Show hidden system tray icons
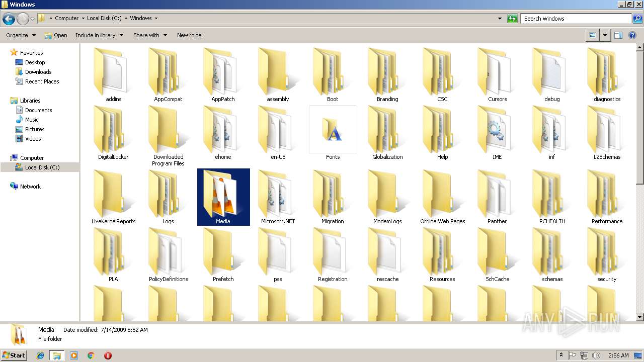Image resolution: width=644 pixels, height=362 pixels. tap(561, 355)
